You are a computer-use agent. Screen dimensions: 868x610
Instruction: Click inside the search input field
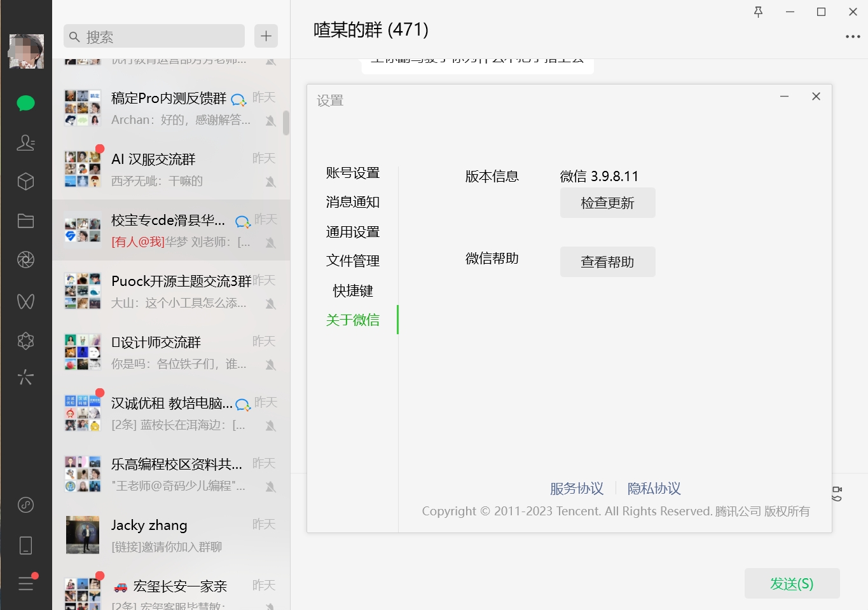tap(153, 36)
